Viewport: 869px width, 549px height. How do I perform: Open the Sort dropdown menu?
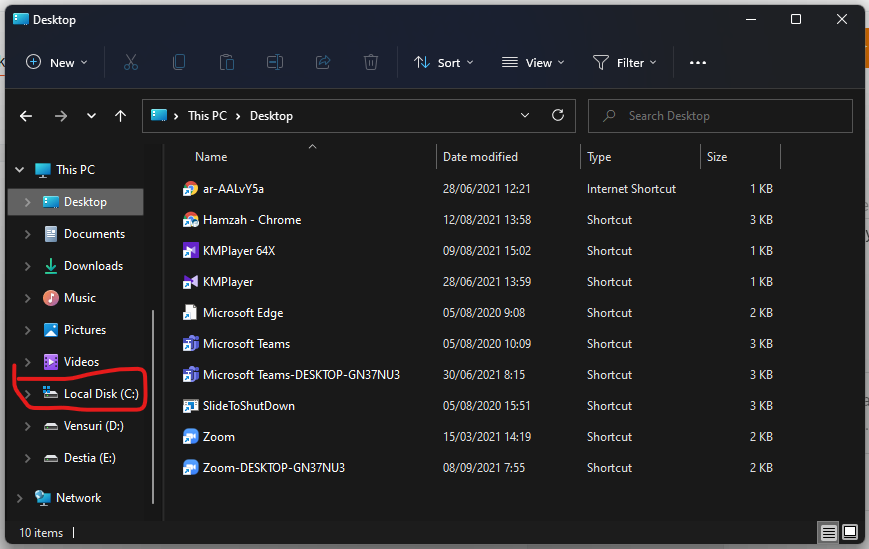444,63
